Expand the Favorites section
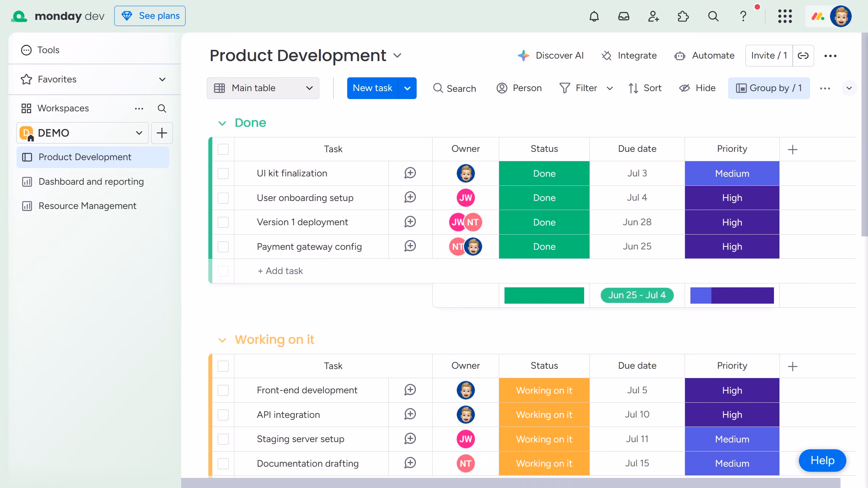 tap(162, 80)
